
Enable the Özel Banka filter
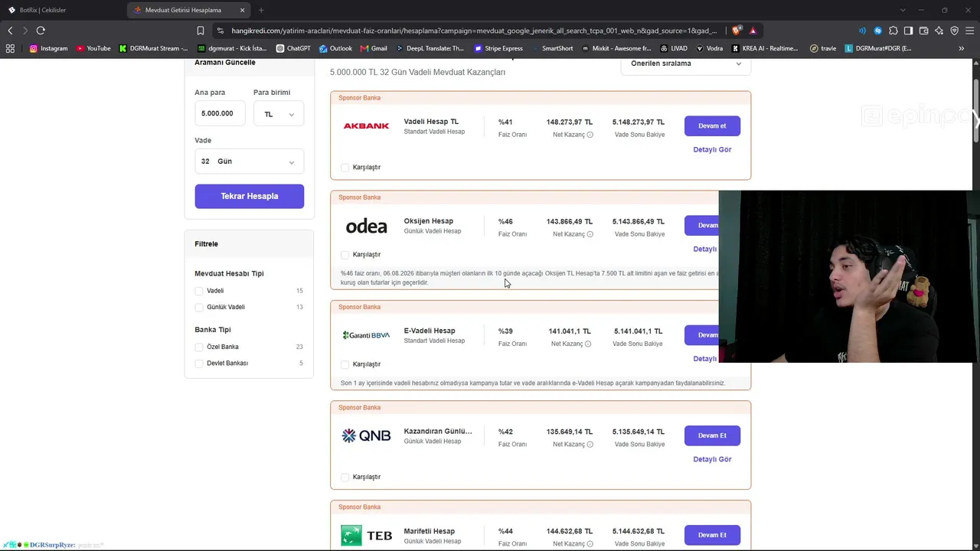coord(199,347)
